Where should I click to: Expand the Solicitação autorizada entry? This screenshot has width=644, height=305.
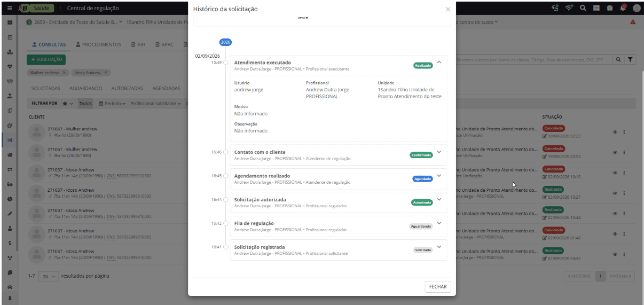[x=439, y=199]
